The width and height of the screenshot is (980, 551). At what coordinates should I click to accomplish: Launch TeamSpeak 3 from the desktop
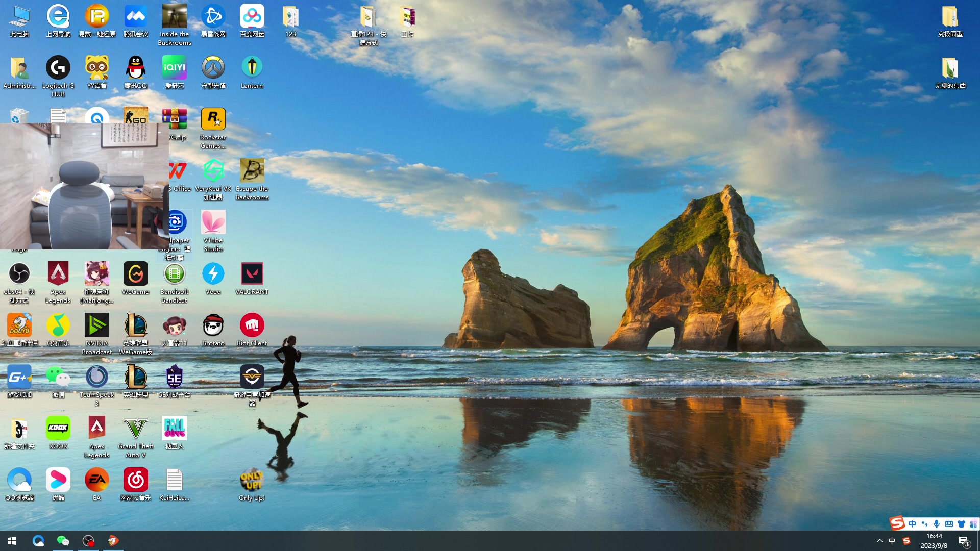[x=96, y=377]
